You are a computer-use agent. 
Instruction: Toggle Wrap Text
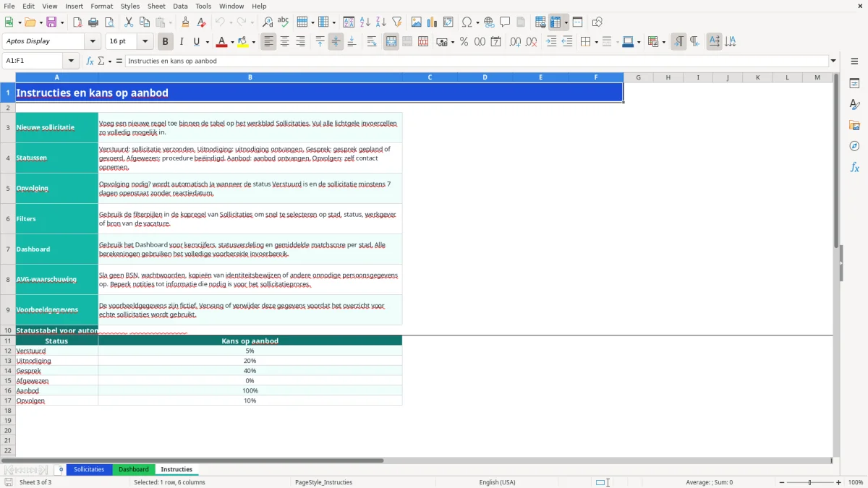pos(372,42)
